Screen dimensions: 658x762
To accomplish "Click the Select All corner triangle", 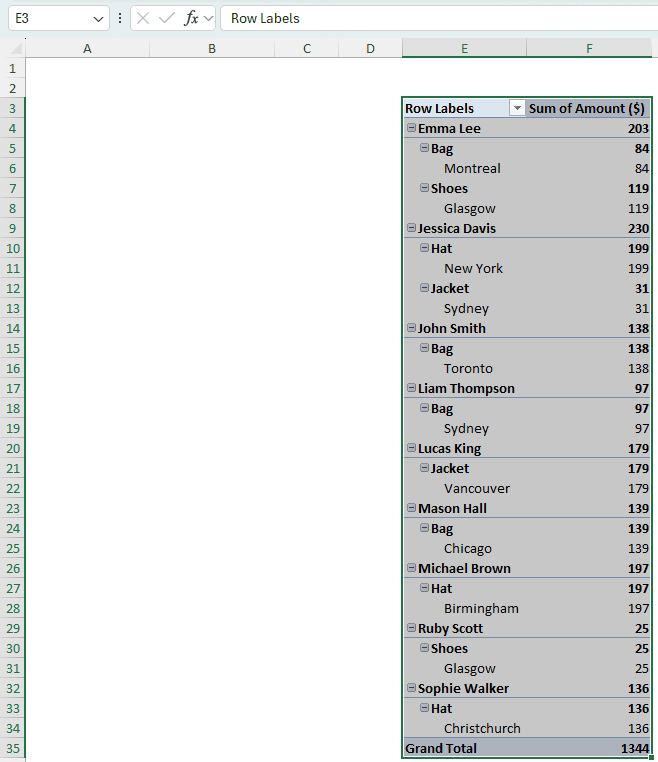I will [x=16, y=48].
